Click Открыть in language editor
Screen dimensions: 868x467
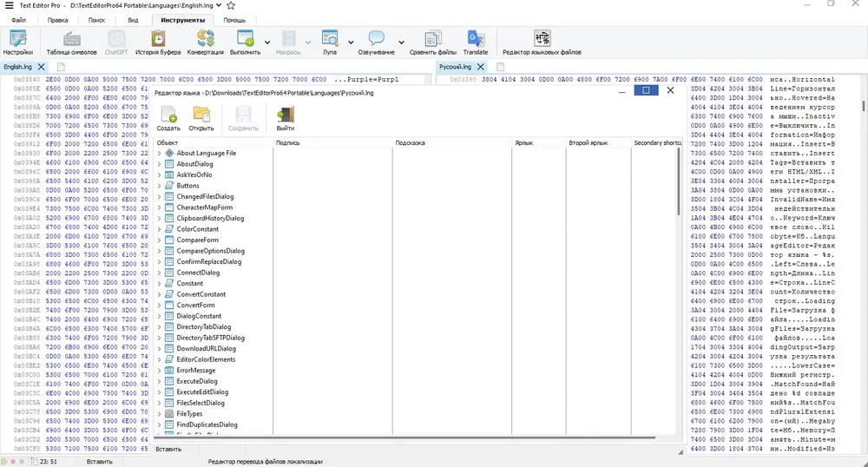tap(201, 119)
